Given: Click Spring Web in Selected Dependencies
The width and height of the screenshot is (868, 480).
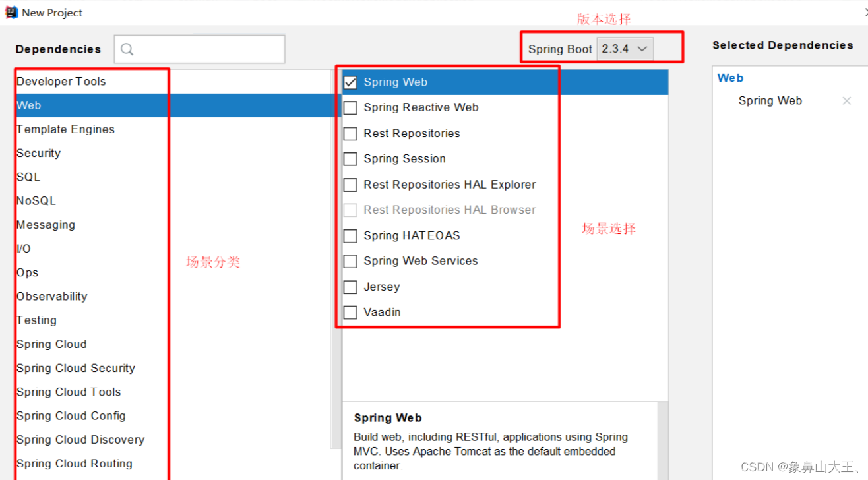Looking at the screenshot, I should coord(770,101).
